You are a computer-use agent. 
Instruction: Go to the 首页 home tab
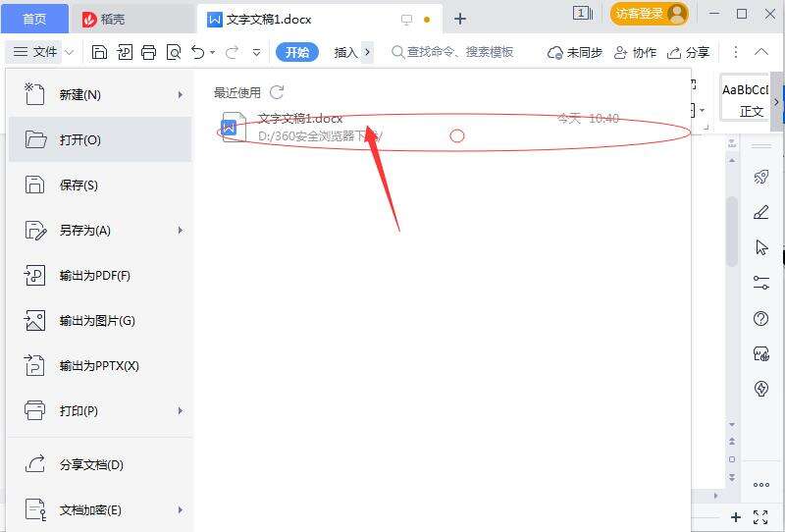[34, 19]
